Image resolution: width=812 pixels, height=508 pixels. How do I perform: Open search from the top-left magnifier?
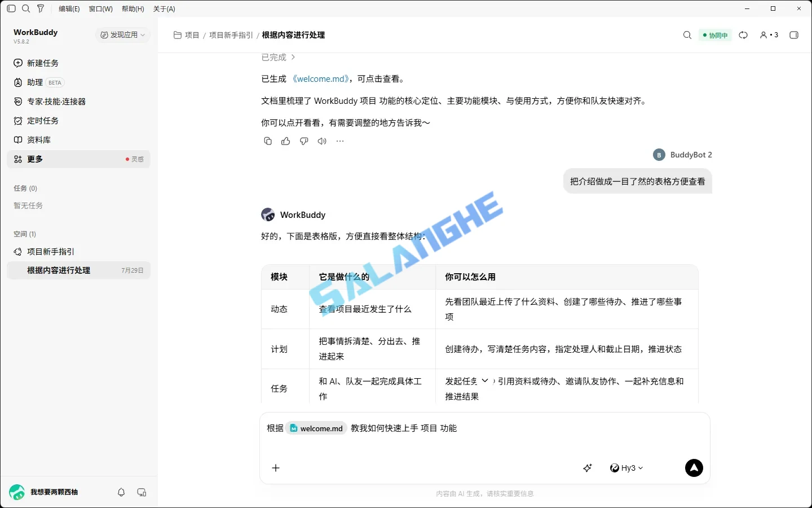tap(26, 8)
